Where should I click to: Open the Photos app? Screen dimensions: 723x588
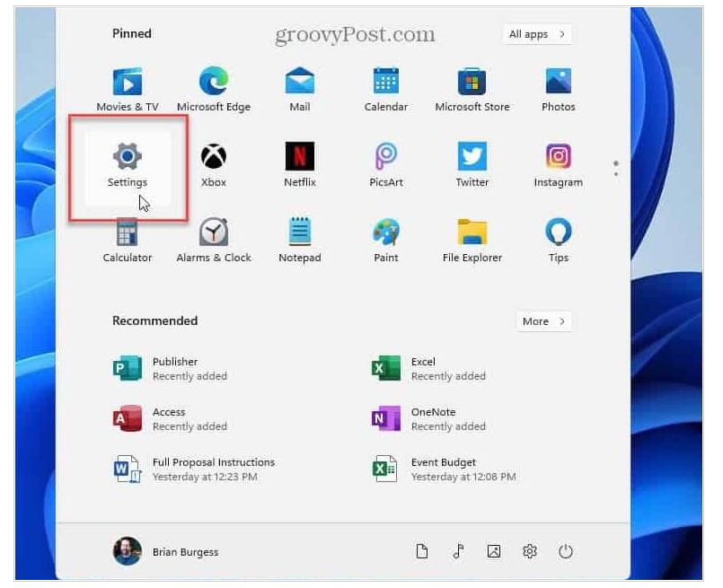click(559, 91)
